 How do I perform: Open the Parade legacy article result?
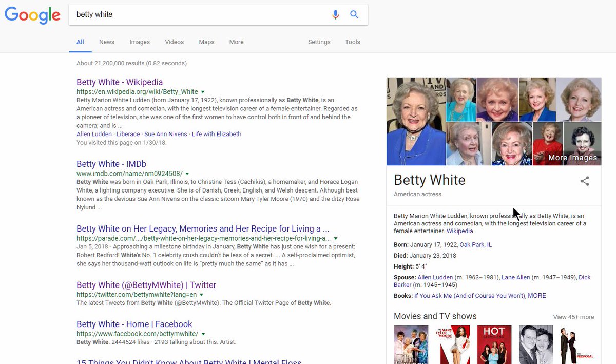point(203,229)
